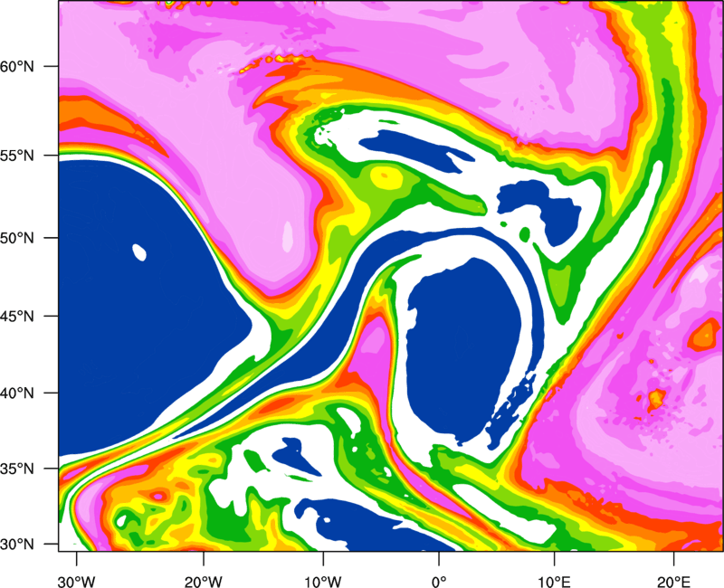724x588 pixels.
Task: Click the 45°N latitude label
Action: [17, 316]
